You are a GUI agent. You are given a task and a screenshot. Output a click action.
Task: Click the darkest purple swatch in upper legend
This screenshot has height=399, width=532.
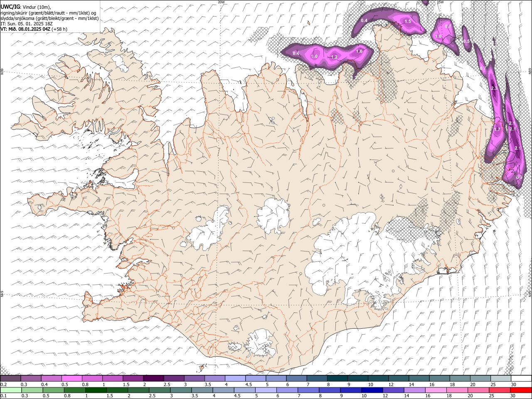153,378
